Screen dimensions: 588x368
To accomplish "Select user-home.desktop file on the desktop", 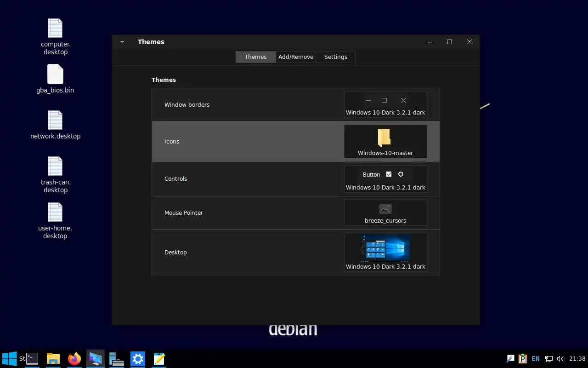I will 55,221.
